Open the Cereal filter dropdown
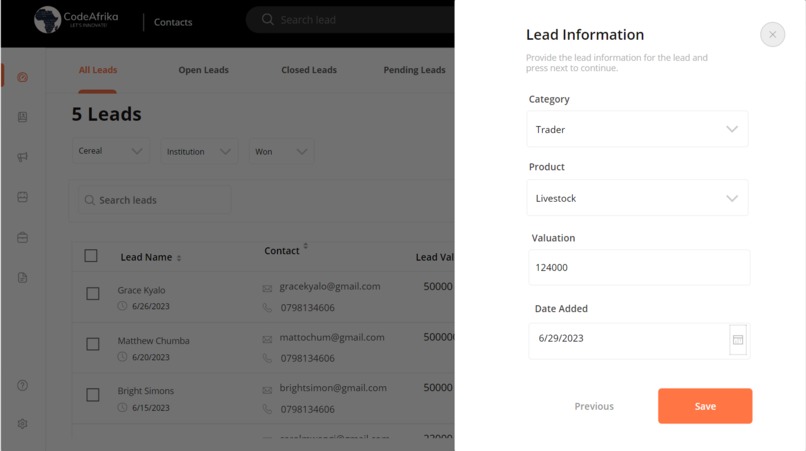Screen dimensions: 806x451 (x=110, y=151)
